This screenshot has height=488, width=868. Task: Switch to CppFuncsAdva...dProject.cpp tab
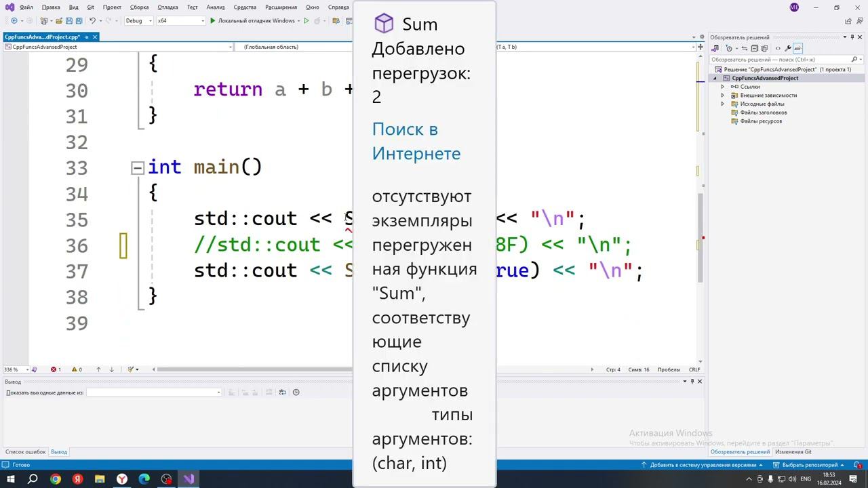coord(42,37)
